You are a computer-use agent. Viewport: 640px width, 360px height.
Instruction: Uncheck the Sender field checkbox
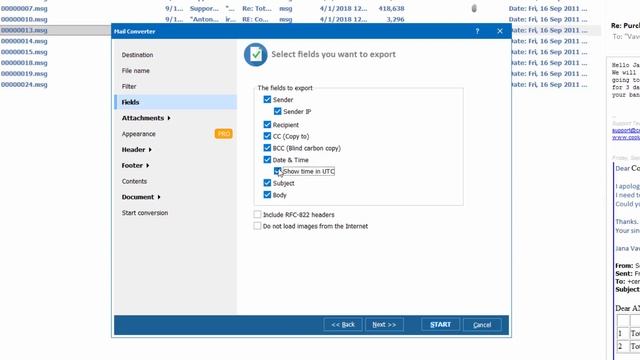(267, 99)
